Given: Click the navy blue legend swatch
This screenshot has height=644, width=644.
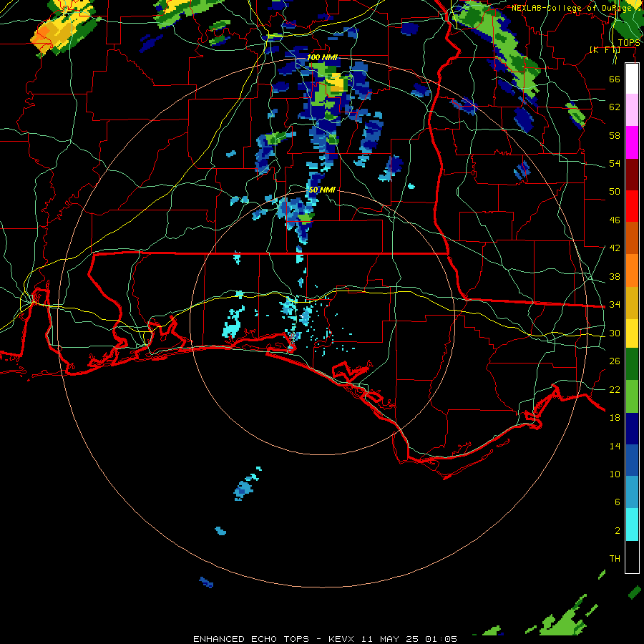Looking at the screenshot, I should pos(632,429).
